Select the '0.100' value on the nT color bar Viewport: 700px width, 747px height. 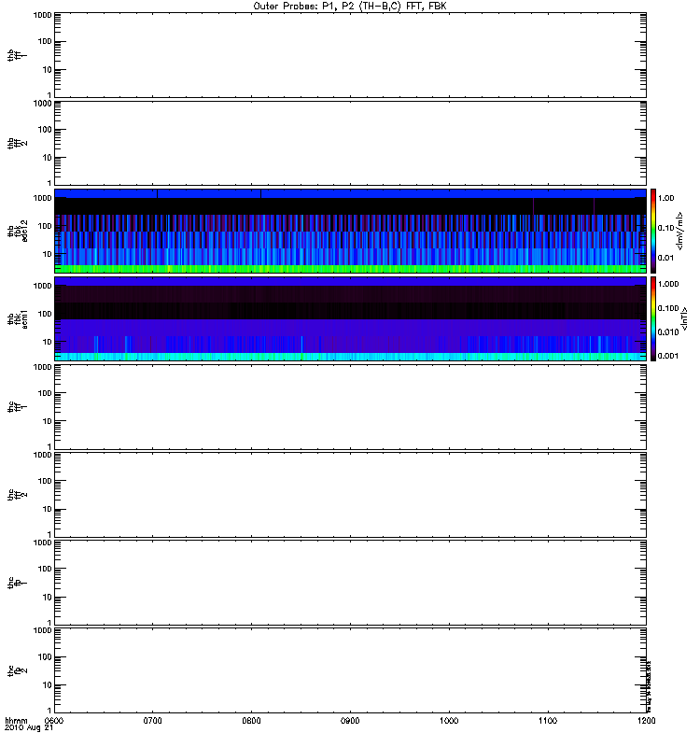click(668, 308)
